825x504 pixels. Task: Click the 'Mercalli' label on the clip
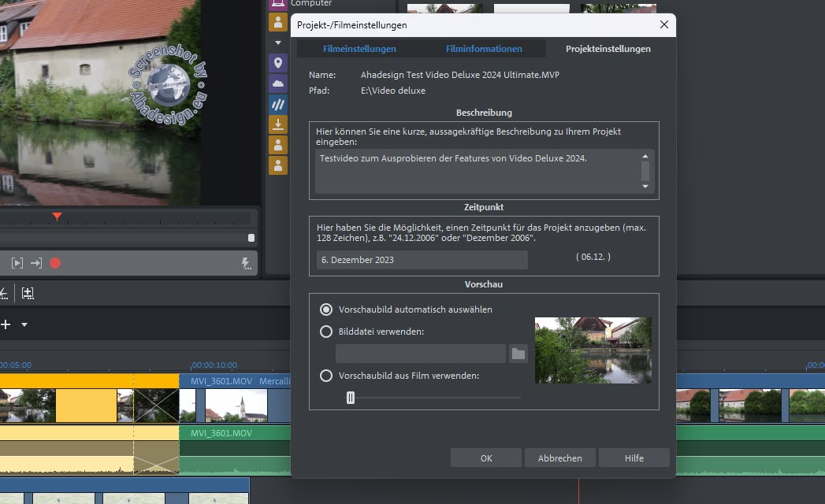pyautogui.click(x=274, y=381)
